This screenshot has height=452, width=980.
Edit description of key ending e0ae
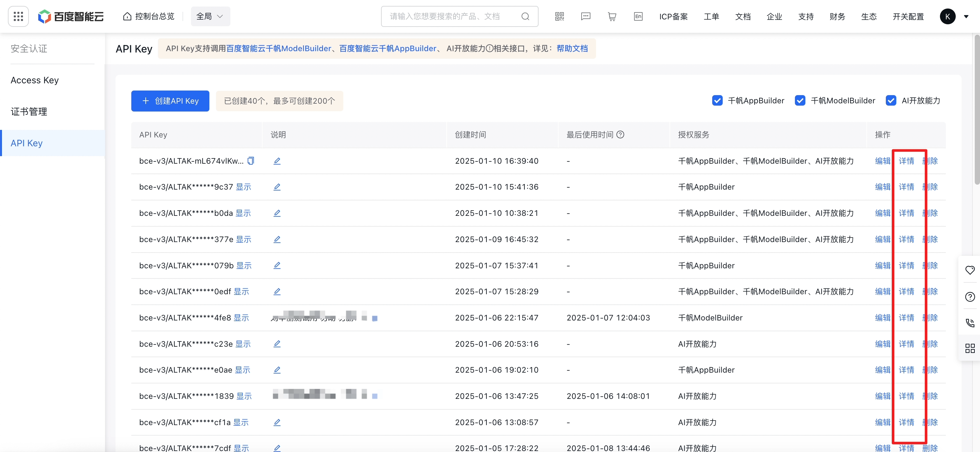tap(277, 370)
